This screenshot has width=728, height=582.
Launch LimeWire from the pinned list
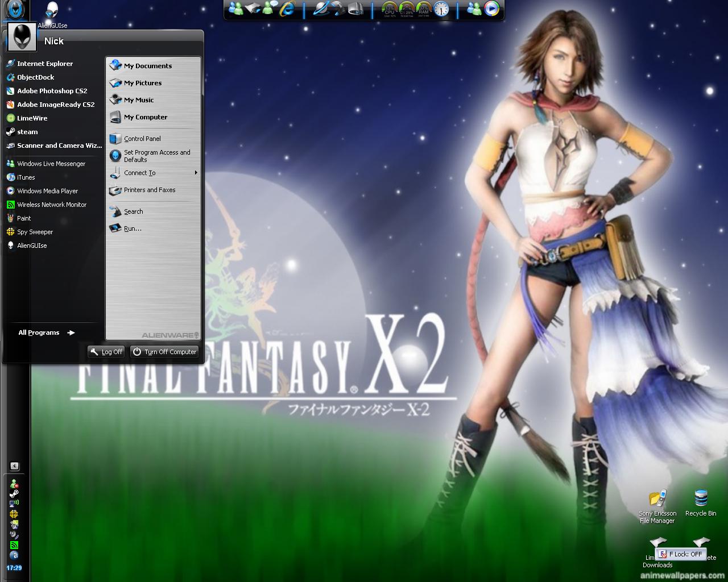pos(53,118)
